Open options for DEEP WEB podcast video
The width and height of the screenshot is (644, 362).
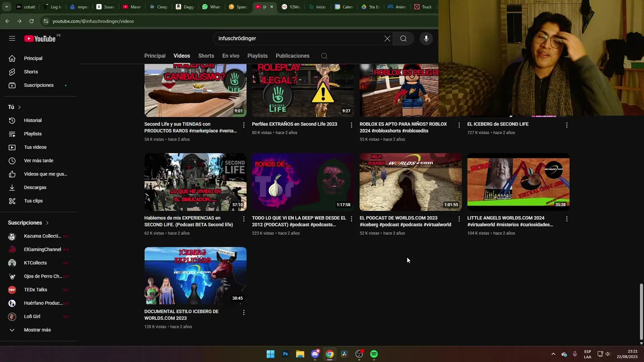[x=352, y=219]
